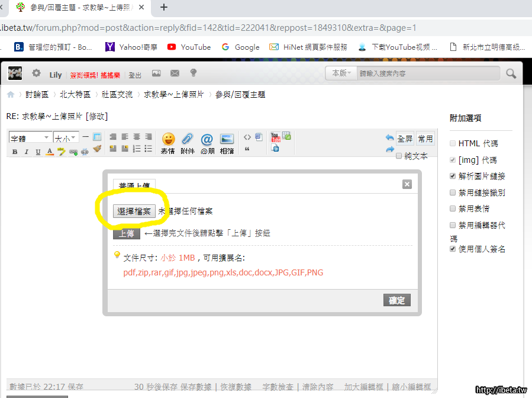Expand the 字體 font dropdown
The image size is (532, 398).
tap(30, 138)
